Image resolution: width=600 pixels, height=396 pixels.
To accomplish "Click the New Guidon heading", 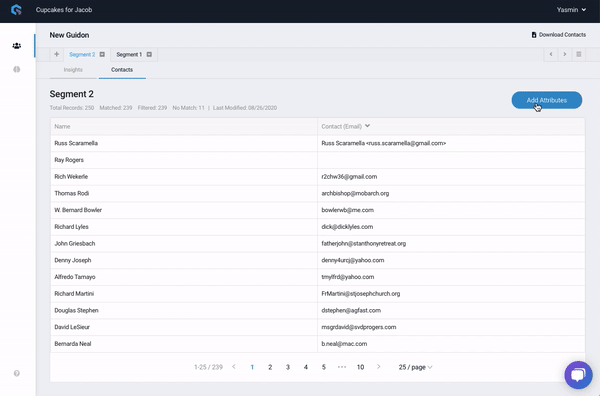I will pyautogui.click(x=69, y=35).
